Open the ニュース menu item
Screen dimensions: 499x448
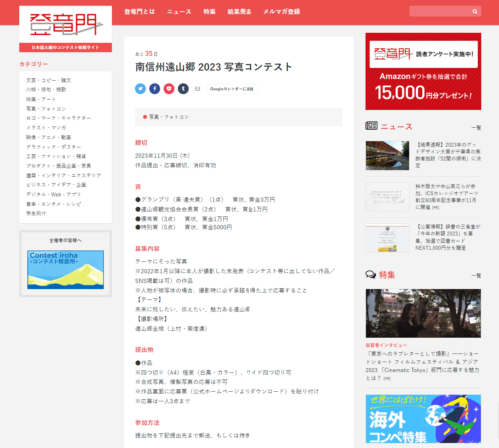179,12
